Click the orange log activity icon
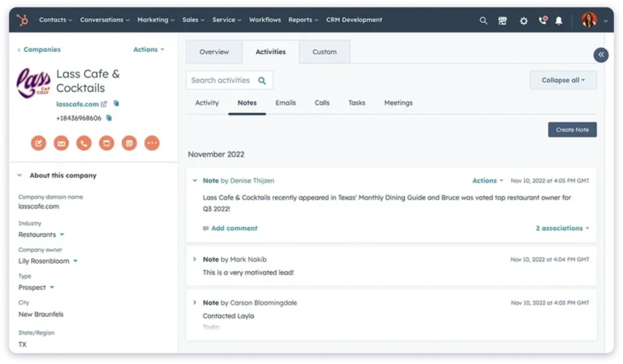The image size is (623, 364). tap(107, 143)
